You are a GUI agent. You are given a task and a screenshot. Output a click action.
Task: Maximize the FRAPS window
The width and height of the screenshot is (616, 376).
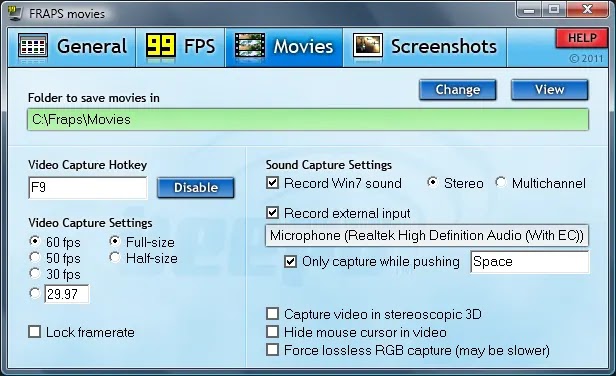pos(554,9)
